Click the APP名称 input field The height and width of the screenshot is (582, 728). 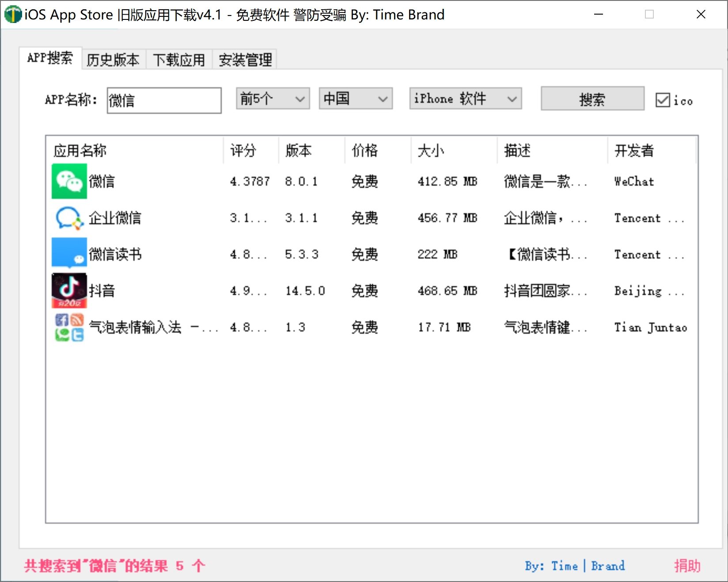pos(164,100)
